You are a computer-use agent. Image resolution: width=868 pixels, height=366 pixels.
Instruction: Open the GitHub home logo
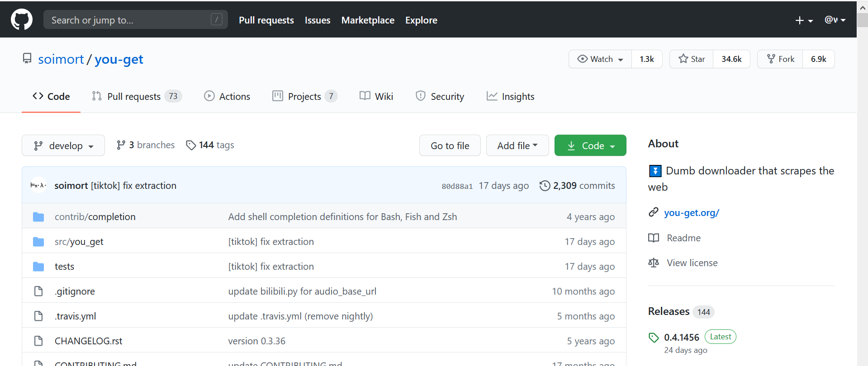[x=22, y=20]
